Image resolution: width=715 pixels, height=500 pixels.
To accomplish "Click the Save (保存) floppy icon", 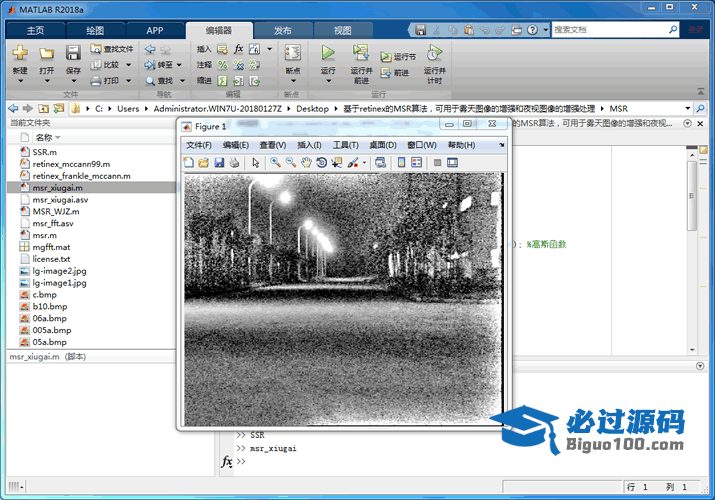I will 73,53.
